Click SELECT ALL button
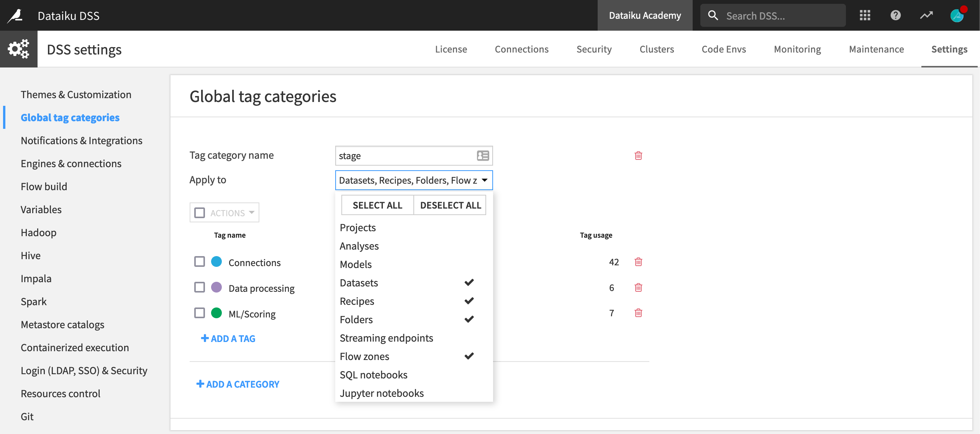Screen dimensions: 980x434 (377, 205)
